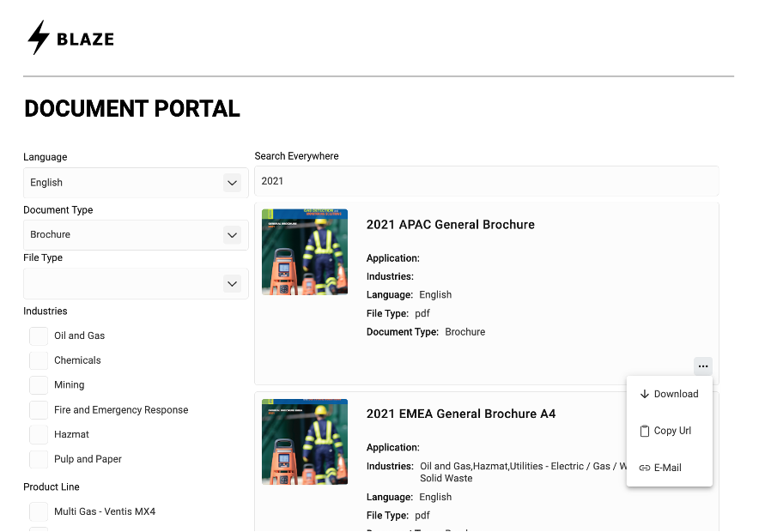Click the 2021 APAC General Brochure title
Screen dimensions: 771x532
tap(450, 224)
